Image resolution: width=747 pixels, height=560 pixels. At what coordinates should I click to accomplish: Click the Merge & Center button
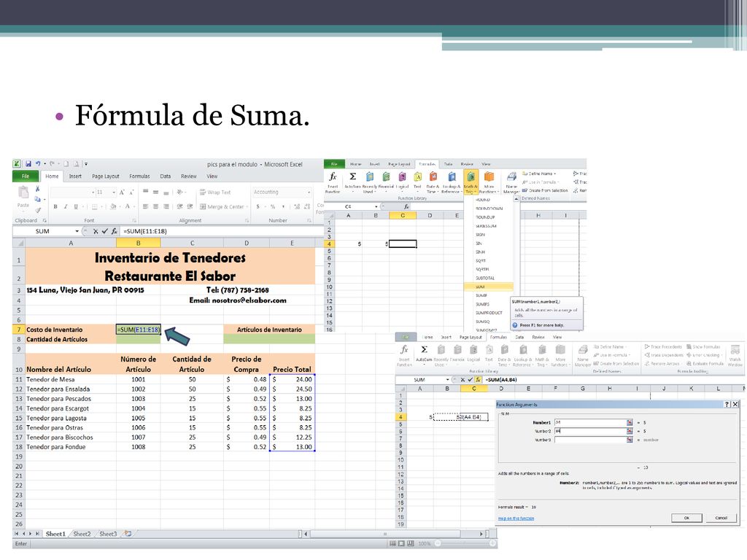pyautogui.click(x=224, y=206)
